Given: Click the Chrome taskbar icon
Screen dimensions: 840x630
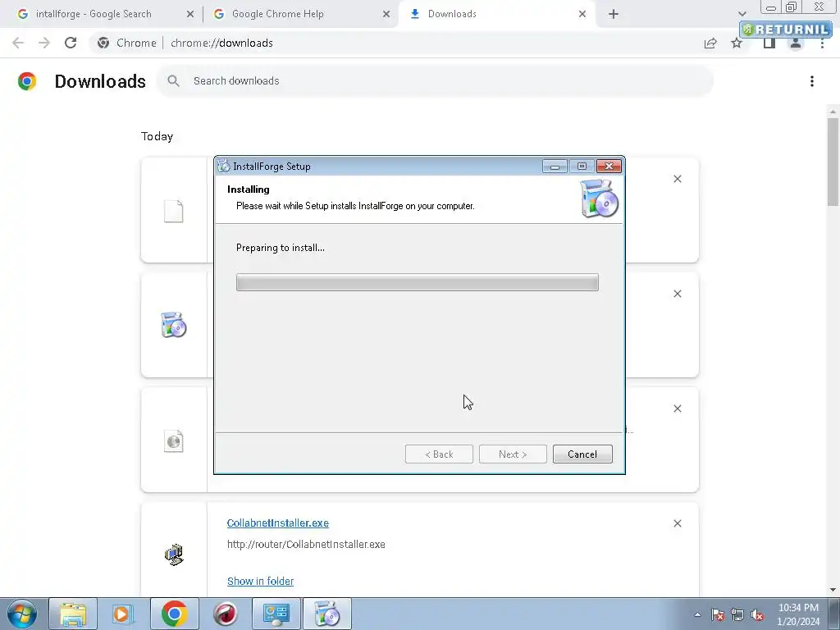Looking at the screenshot, I should [x=174, y=614].
